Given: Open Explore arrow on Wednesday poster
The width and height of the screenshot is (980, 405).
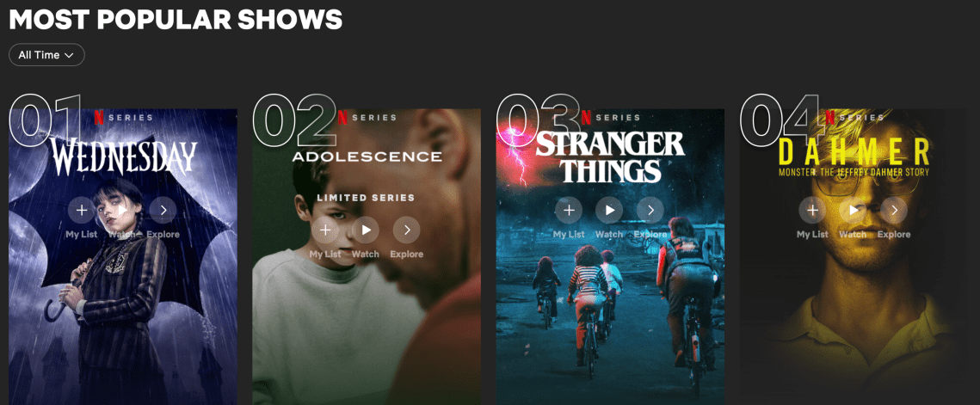Looking at the screenshot, I should tap(163, 210).
